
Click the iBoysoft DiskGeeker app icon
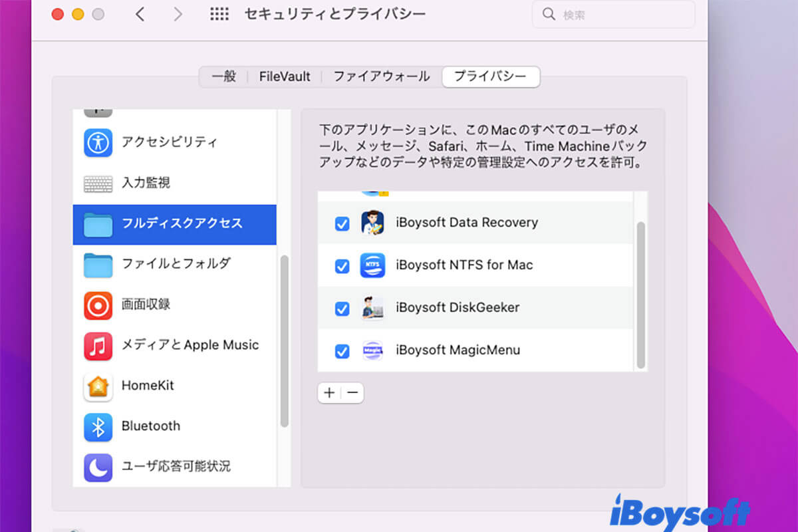(x=372, y=308)
